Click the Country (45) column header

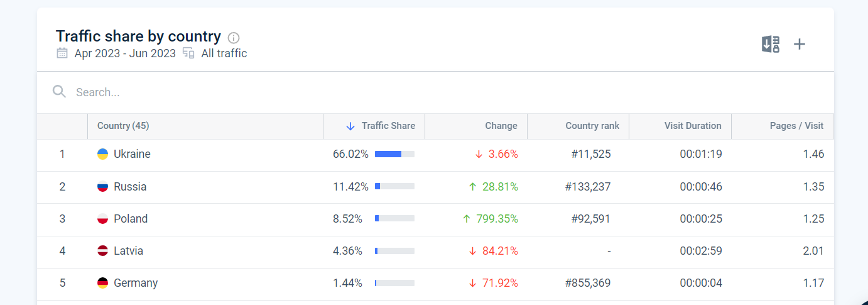click(123, 126)
